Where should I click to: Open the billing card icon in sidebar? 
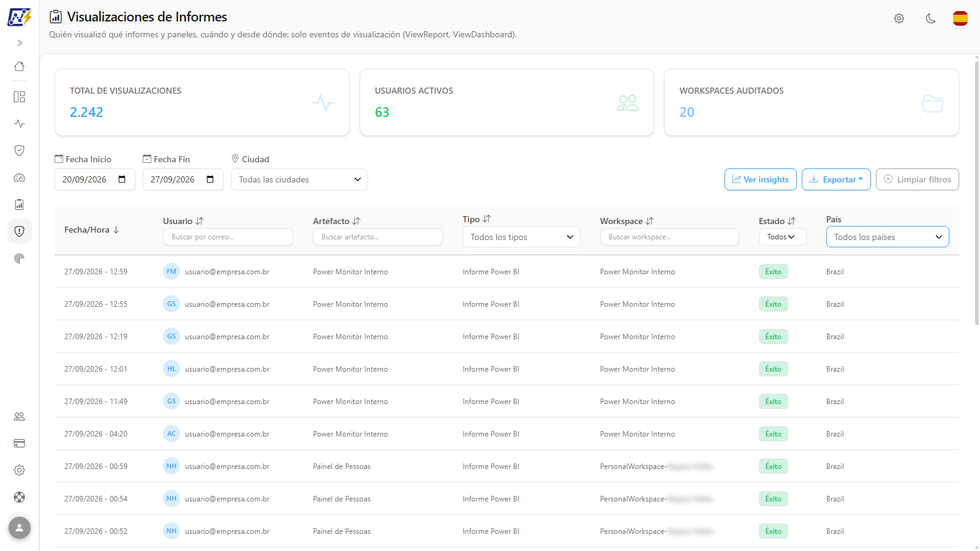click(20, 443)
